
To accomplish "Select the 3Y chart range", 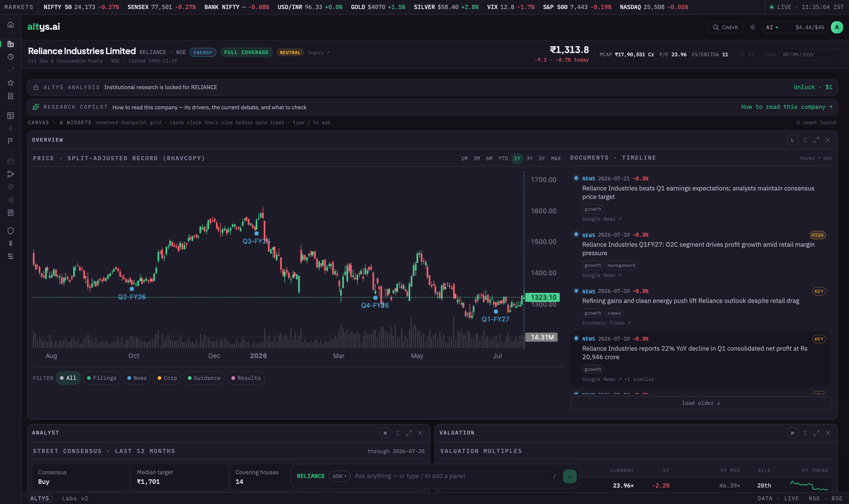I will [x=530, y=158].
